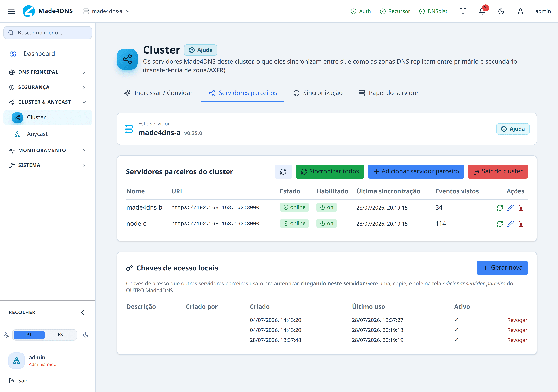Edit the node-c server
This screenshot has height=392, width=558.
[x=510, y=224]
